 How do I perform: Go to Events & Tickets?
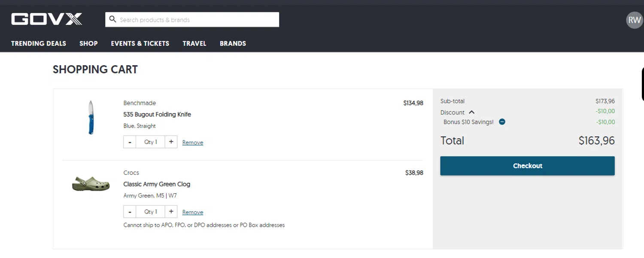point(140,43)
